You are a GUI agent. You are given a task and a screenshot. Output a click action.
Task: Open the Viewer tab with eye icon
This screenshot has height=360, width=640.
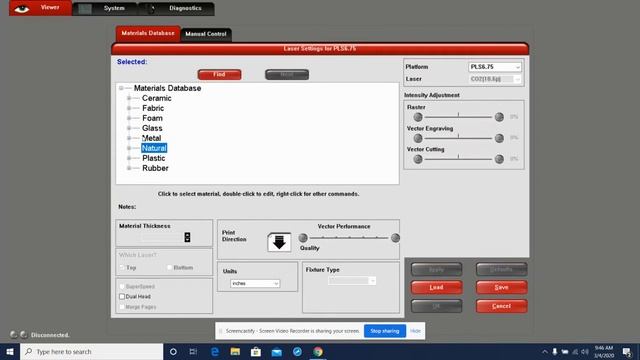coord(40,8)
